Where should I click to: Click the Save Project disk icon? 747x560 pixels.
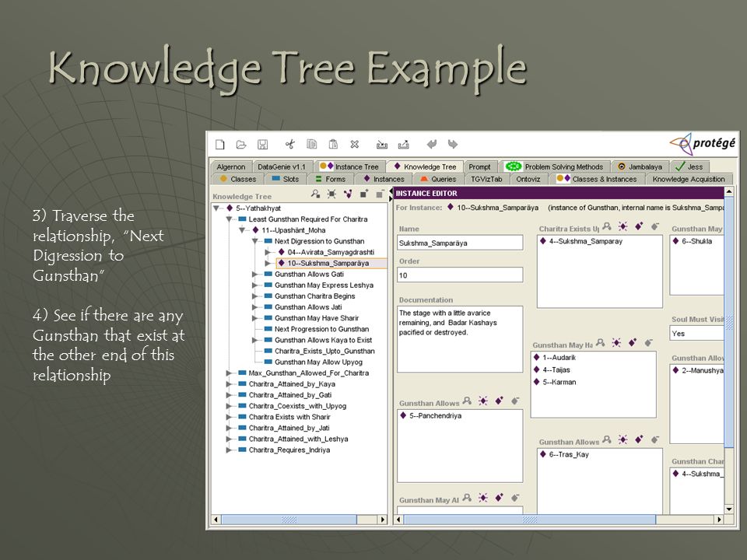point(262,145)
